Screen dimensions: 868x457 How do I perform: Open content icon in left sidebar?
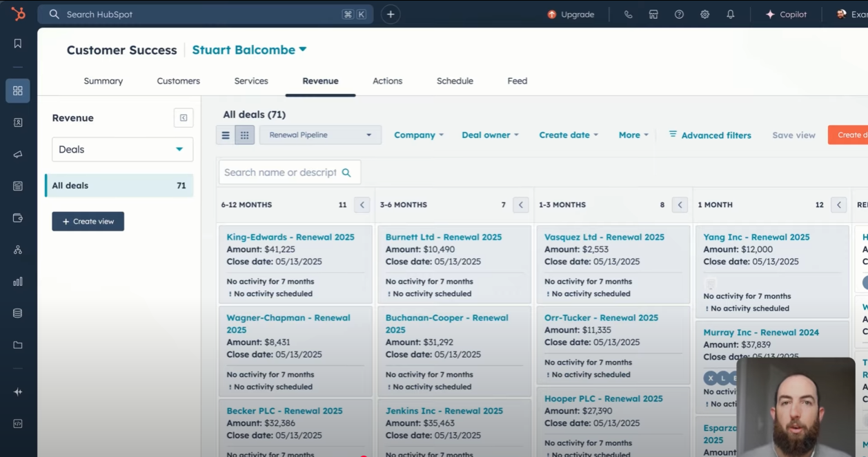[x=18, y=186]
